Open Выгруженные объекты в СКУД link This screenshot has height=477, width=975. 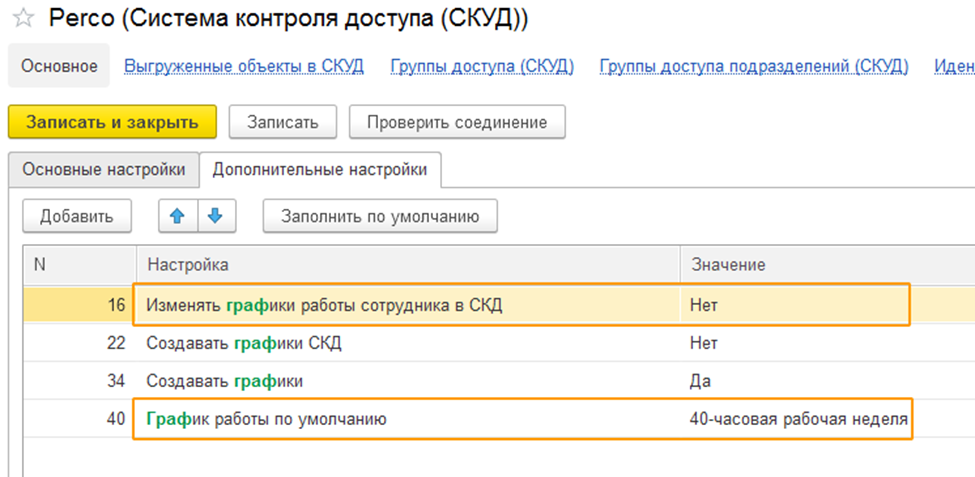pos(244,66)
